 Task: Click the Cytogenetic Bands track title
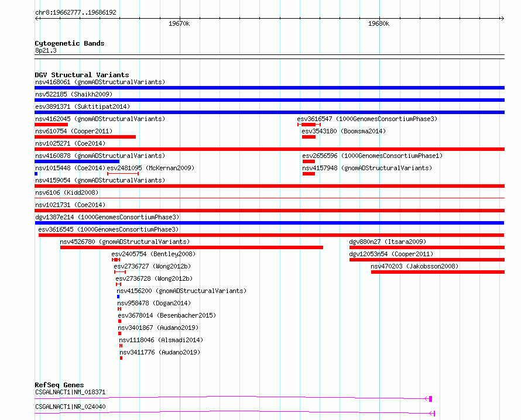point(70,43)
